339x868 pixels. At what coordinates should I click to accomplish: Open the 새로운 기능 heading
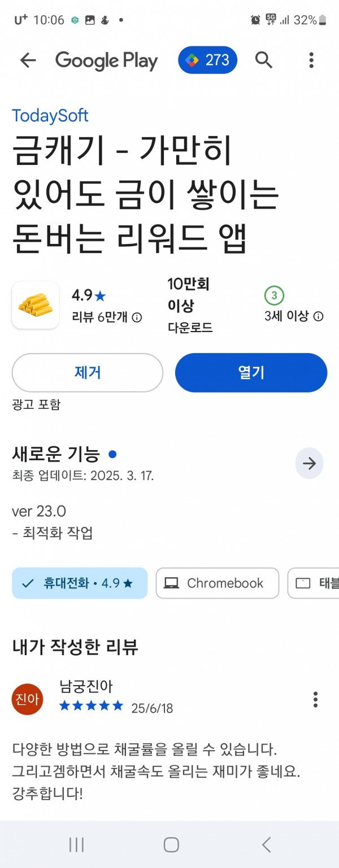[56, 454]
